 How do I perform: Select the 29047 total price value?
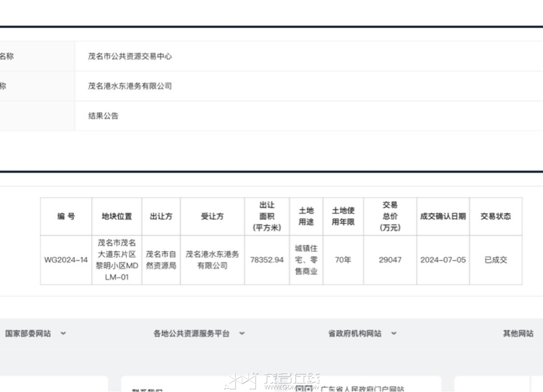[x=390, y=260]
